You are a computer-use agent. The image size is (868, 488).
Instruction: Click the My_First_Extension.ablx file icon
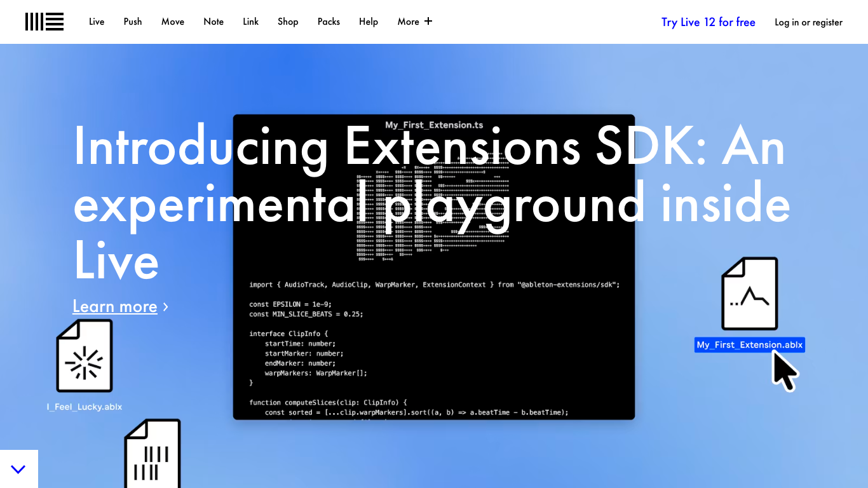pos(750,294)
